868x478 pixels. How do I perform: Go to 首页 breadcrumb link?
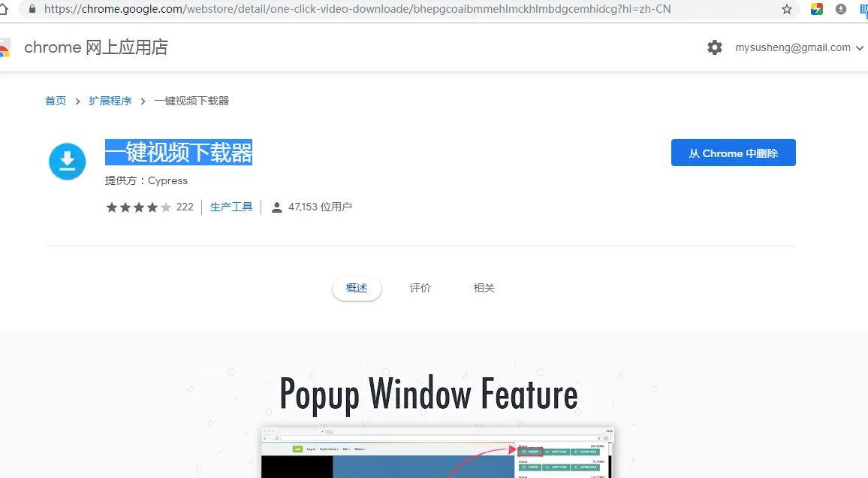[56, 101]
